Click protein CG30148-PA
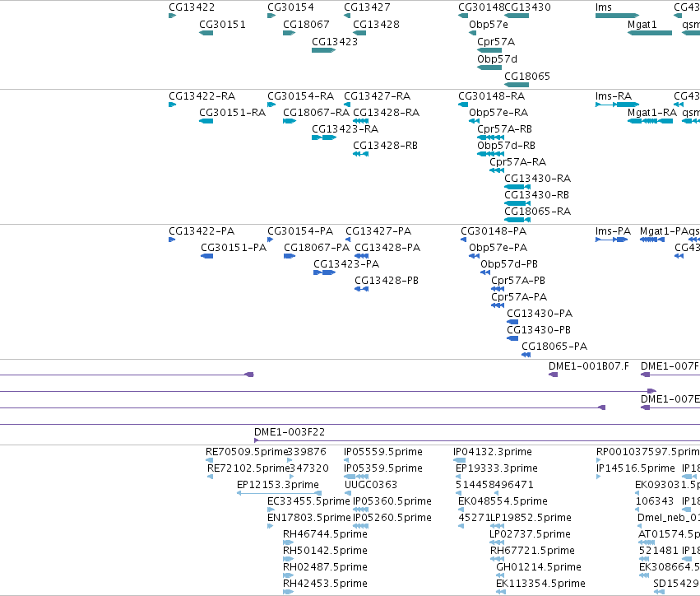 pyautogui.click(x=463, y=240)
